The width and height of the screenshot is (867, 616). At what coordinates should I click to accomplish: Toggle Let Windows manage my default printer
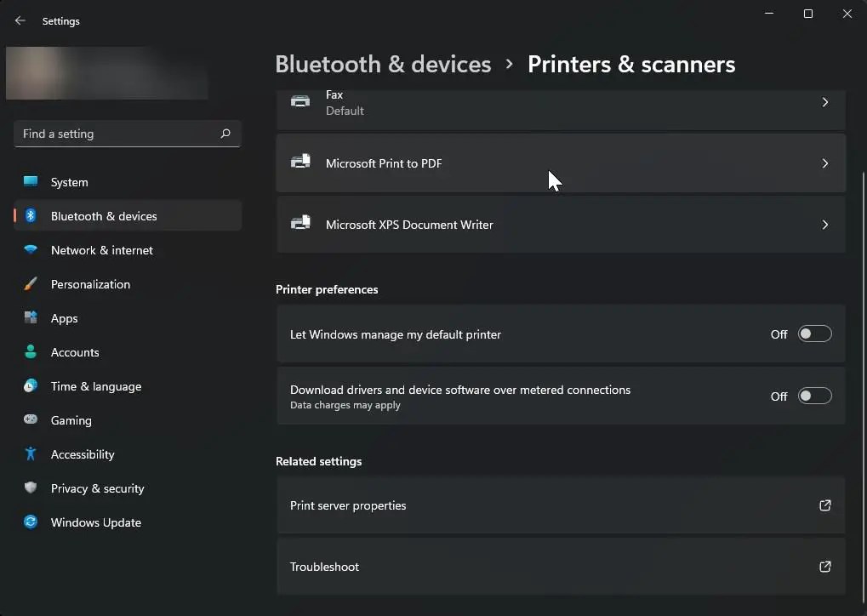[814, 334]
